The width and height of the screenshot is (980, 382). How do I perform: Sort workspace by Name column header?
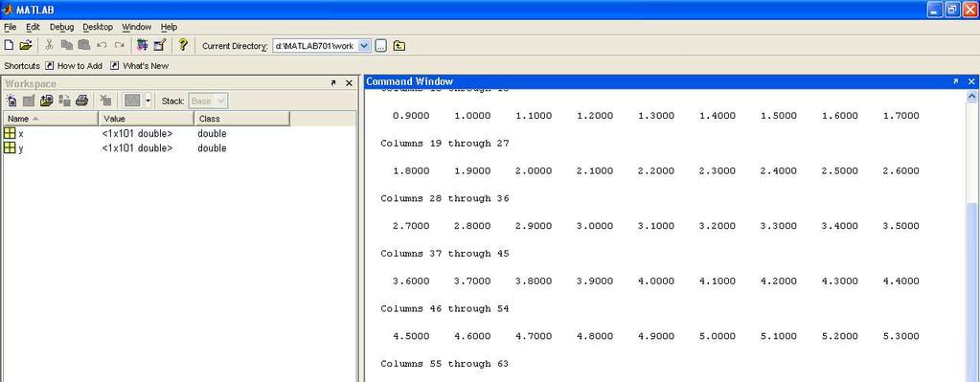click(51, 119)
